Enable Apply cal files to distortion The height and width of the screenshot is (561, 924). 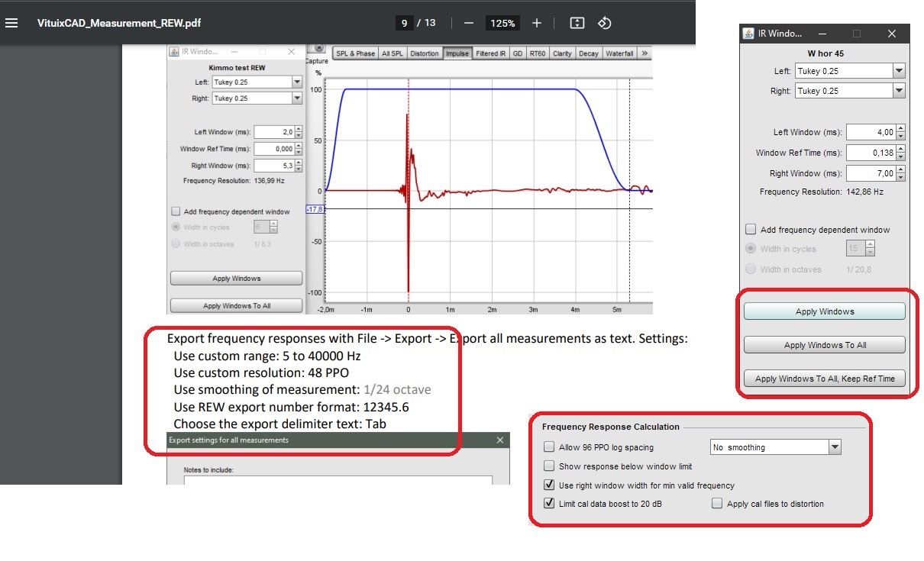click(x=716, y=504)
